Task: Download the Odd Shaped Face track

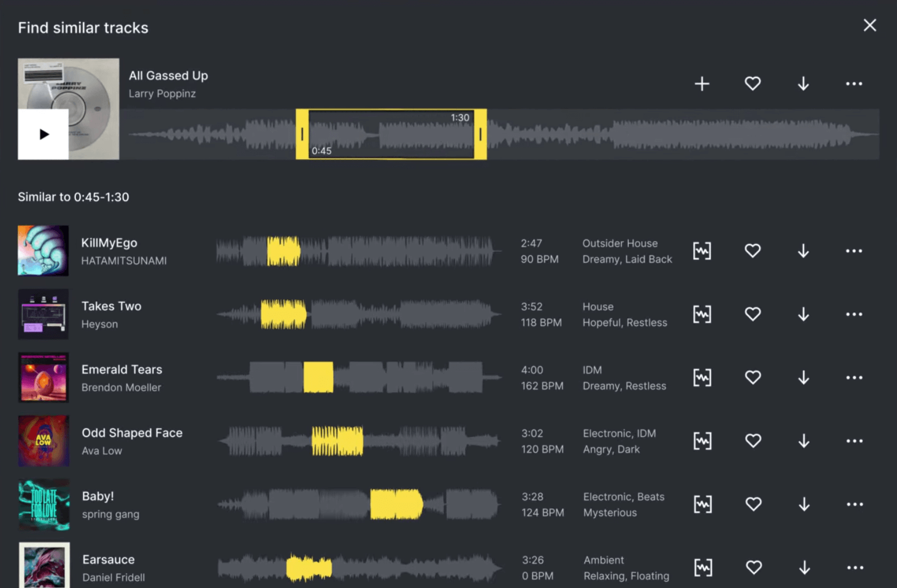Action: [x=804, y=441]
